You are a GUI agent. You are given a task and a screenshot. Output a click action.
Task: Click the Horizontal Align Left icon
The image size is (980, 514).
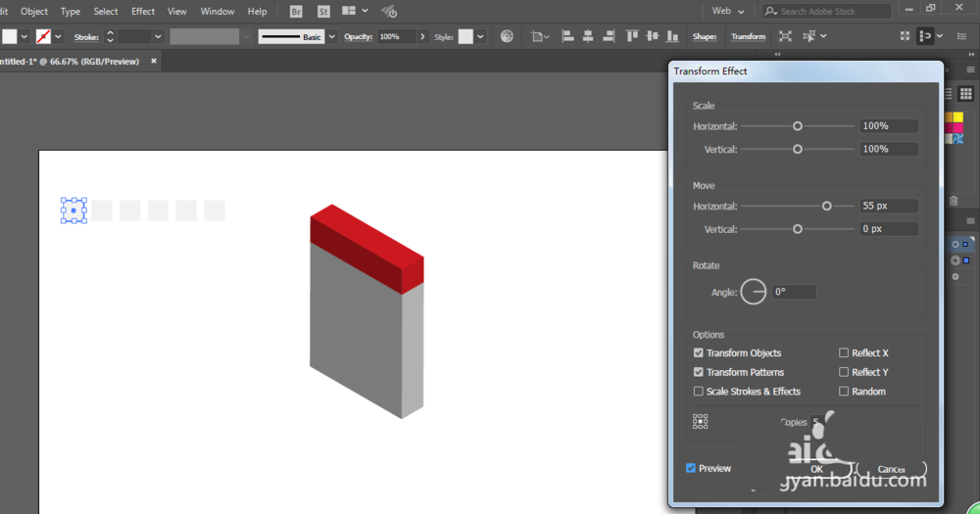tap(566, 36)
